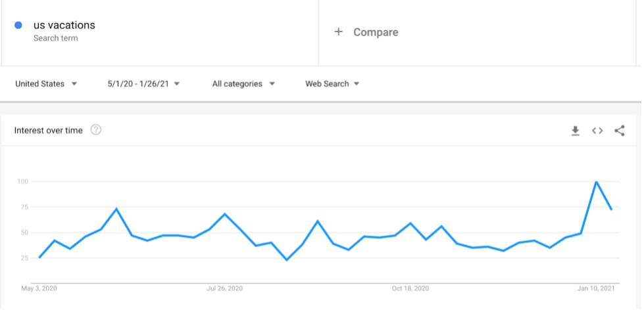644x310 pixels.
Task: Open the help icon beside Interest over time
Action: 95,130
